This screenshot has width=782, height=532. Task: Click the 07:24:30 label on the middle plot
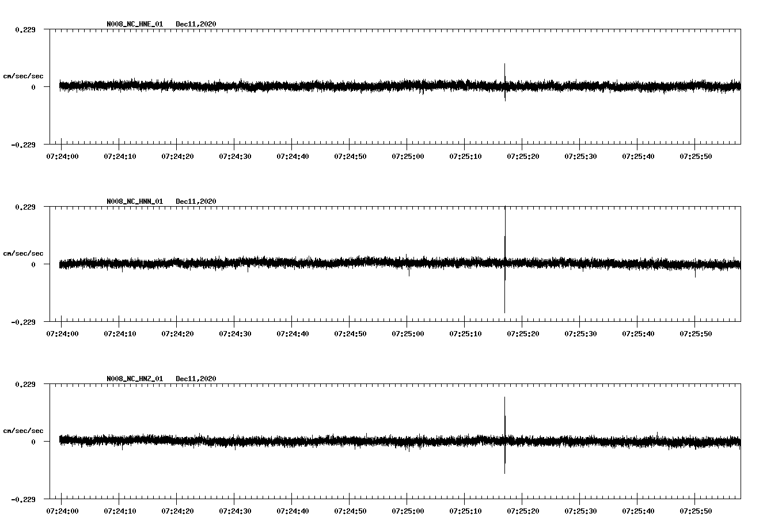pyautogui.click(x=235, y=333)
